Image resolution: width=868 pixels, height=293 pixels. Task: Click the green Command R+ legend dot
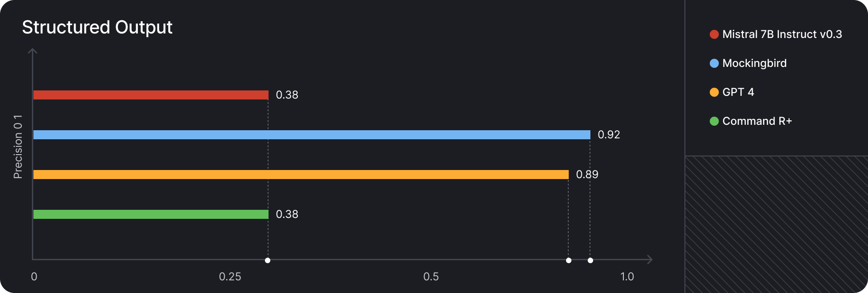(714, 121)
